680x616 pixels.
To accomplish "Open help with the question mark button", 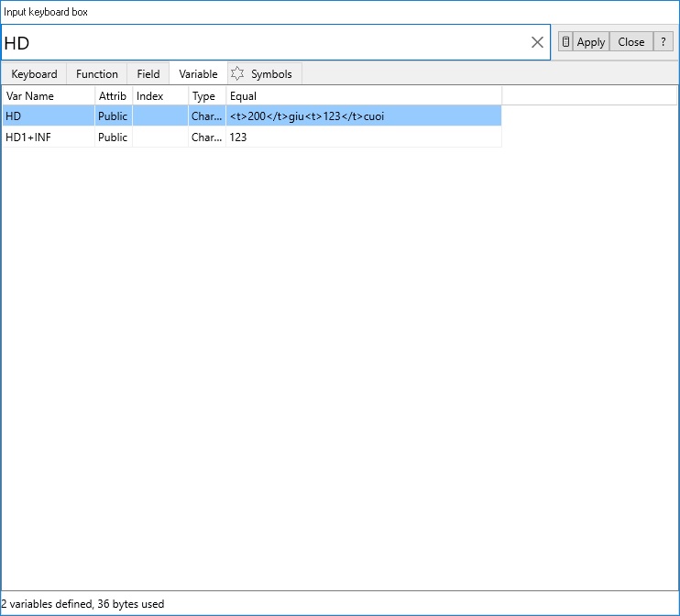I will tap(663, 42).
